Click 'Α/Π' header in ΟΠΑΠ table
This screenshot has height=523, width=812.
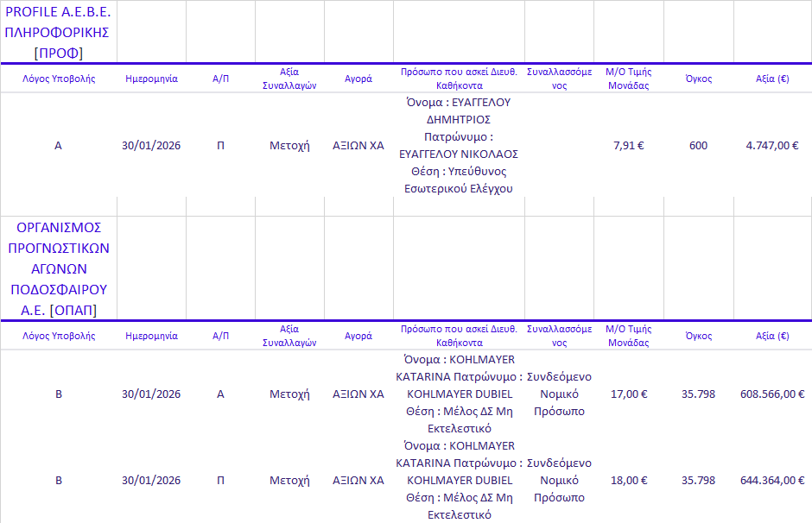click(x=220, y=336)
